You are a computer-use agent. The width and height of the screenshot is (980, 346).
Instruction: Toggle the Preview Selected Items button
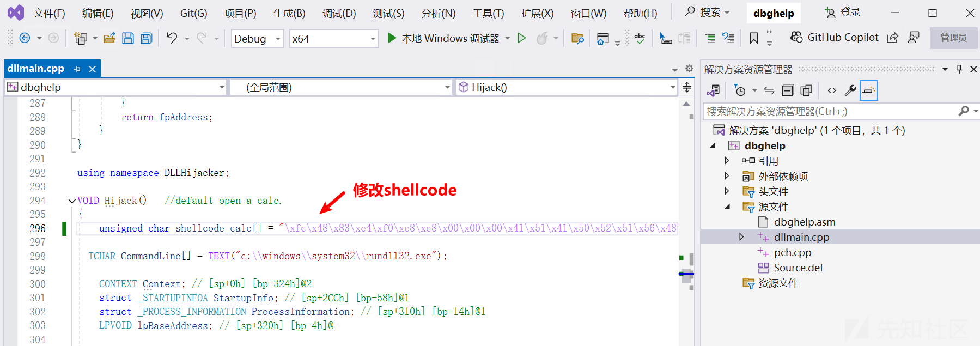point(869,90)
